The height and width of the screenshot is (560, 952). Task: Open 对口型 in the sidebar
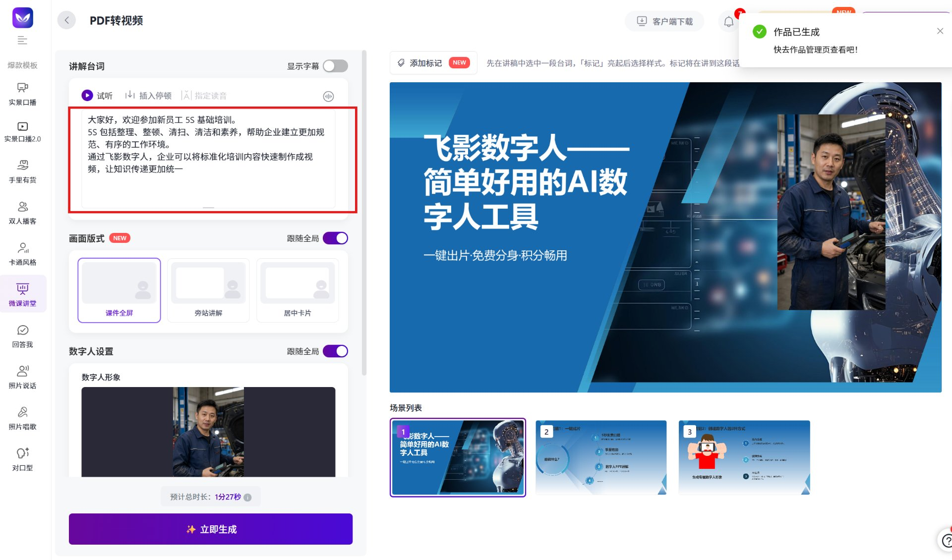point(22,459)
